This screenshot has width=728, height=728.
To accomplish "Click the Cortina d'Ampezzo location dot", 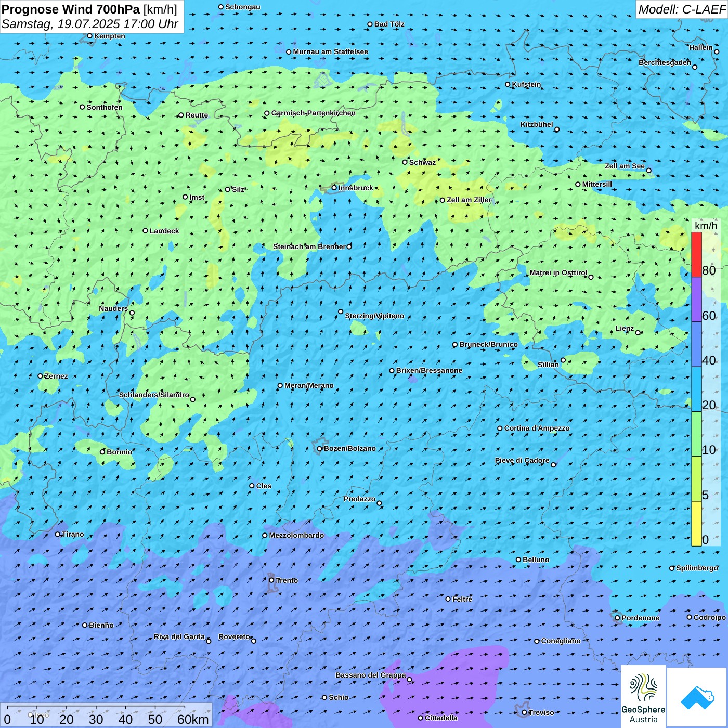I will (500, 428).
